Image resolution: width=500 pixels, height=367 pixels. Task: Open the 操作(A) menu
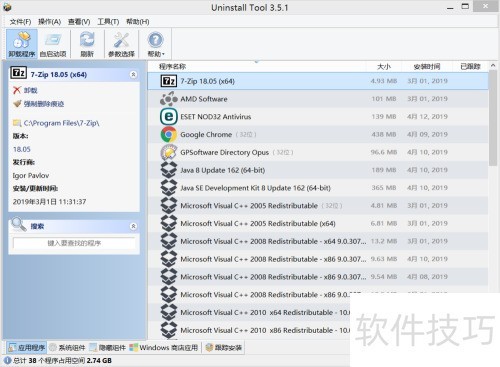pyautogui.click(x=49, y=22)
